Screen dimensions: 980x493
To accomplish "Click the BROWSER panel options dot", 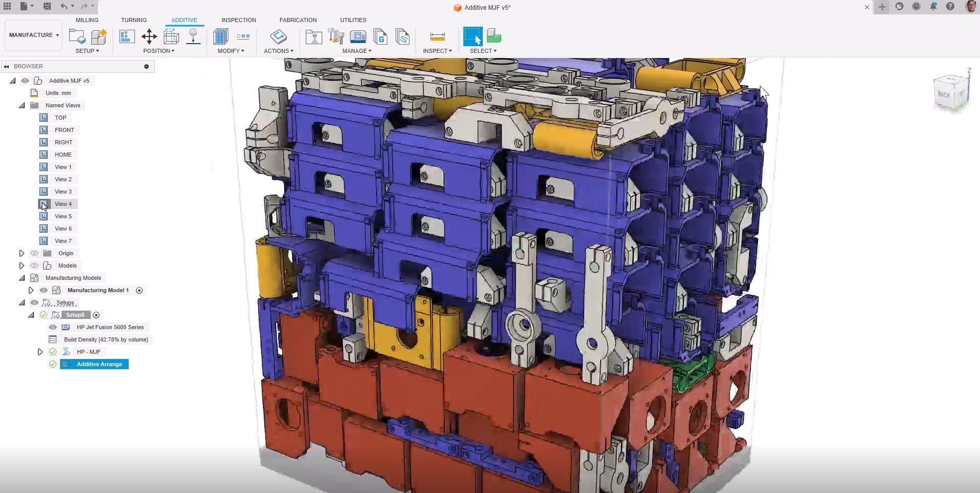I will tap(146, 66).
